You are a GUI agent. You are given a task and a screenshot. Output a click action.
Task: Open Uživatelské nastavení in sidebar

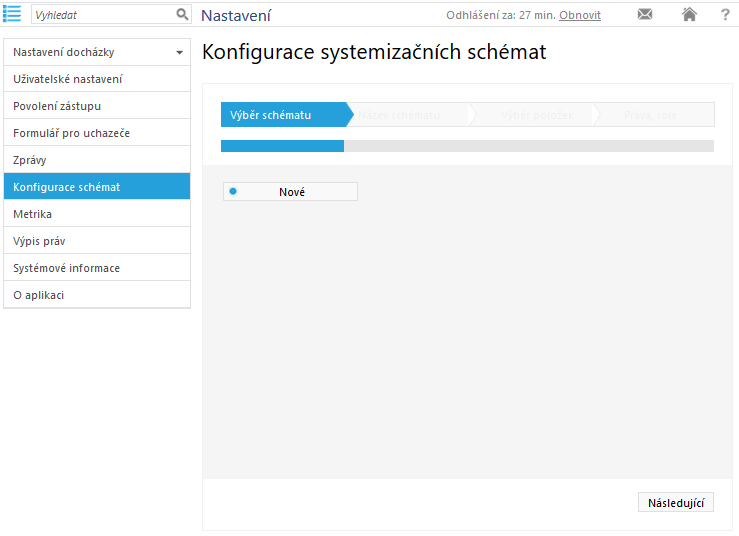(97, 79)
